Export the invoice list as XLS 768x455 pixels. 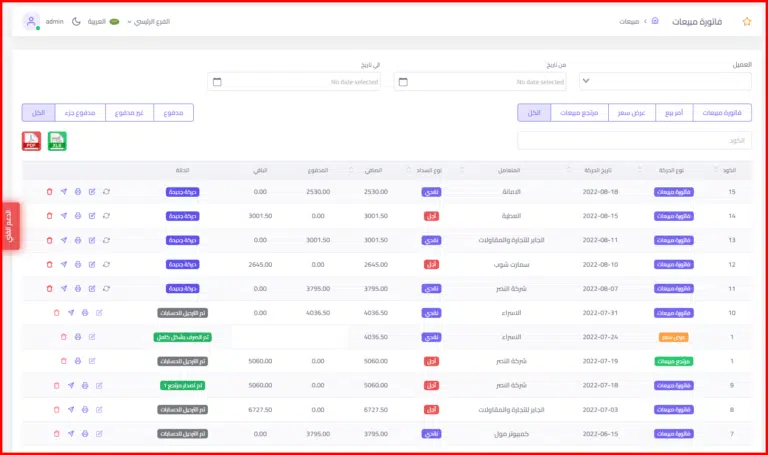[x=57, y=141]
